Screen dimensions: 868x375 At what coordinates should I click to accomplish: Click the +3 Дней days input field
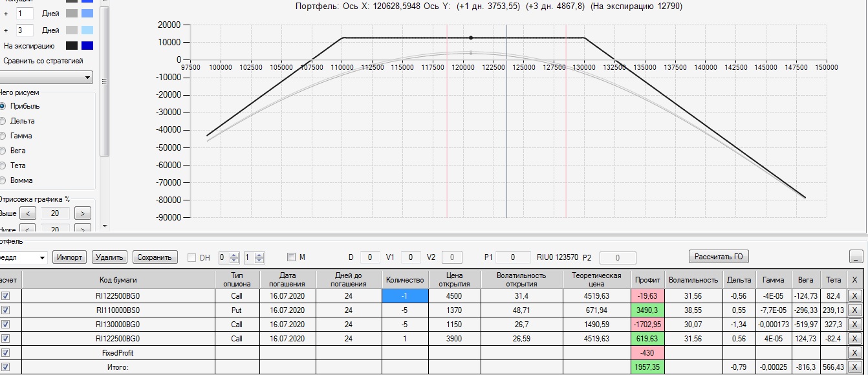[25, 30]
